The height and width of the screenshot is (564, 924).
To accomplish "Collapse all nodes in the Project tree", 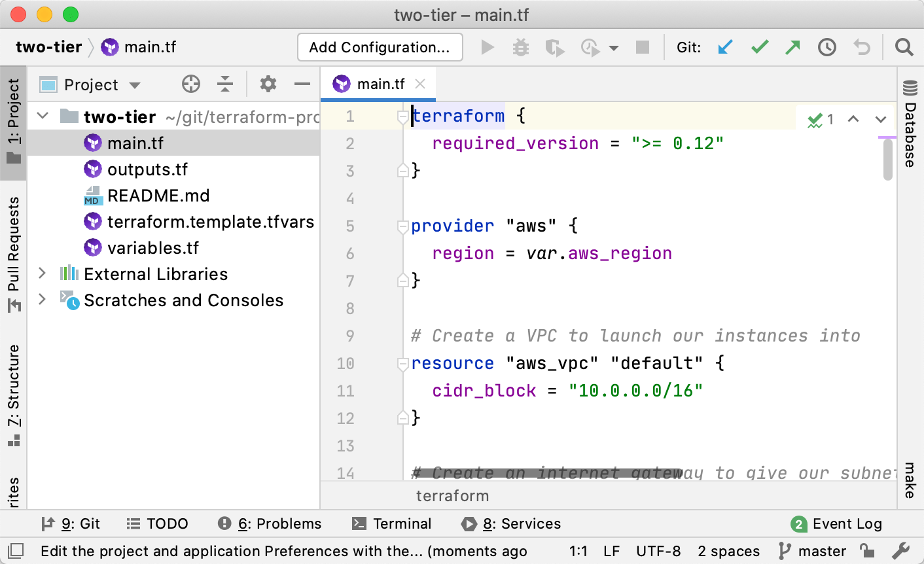I will pyautogui.click(x=225, y=84).
